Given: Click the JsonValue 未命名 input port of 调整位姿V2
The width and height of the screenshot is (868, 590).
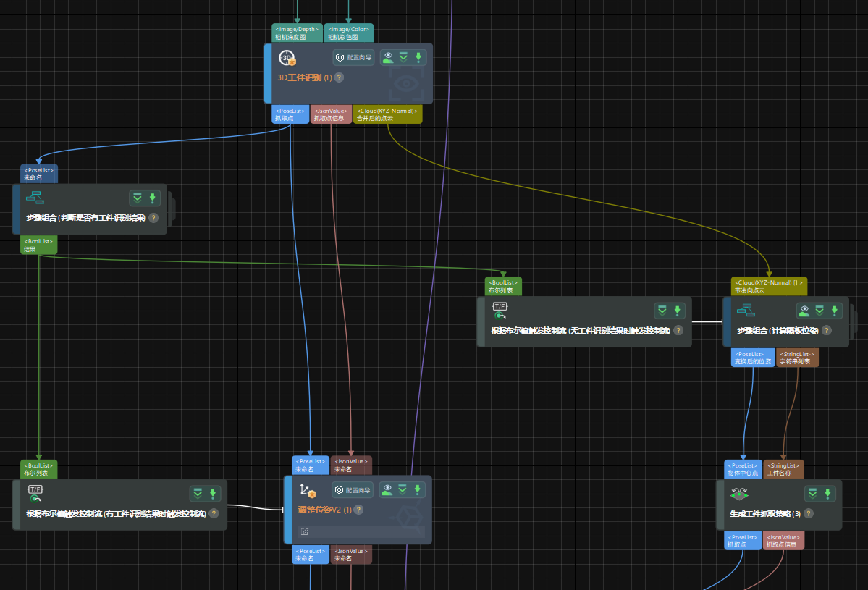Looking at the screenshot, I should pyautogui.click(x=351, y=465).
